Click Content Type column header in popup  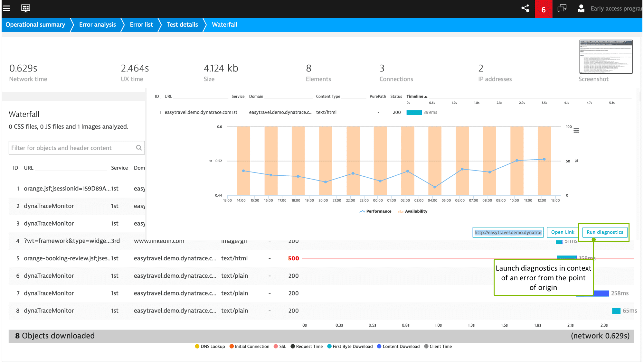328,97
